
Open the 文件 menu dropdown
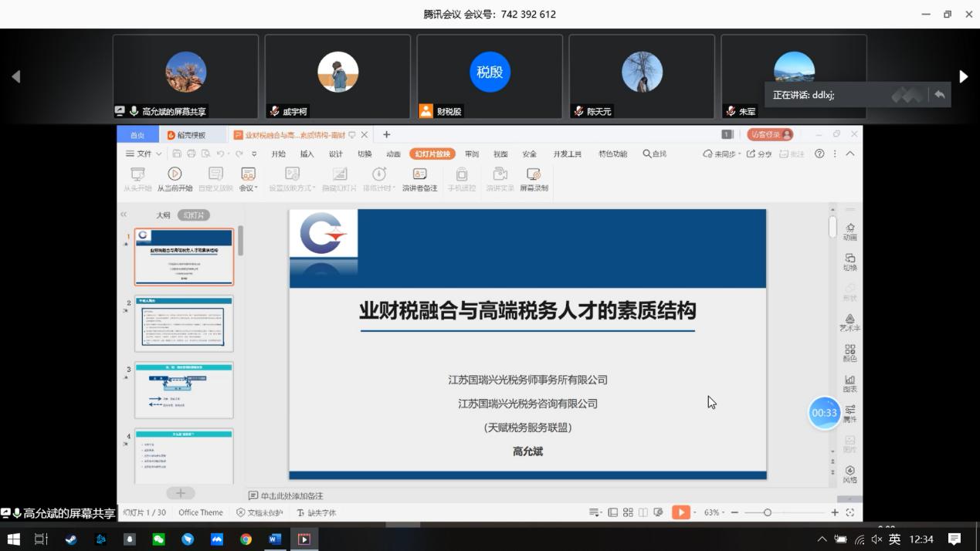[x=144, y=154]
